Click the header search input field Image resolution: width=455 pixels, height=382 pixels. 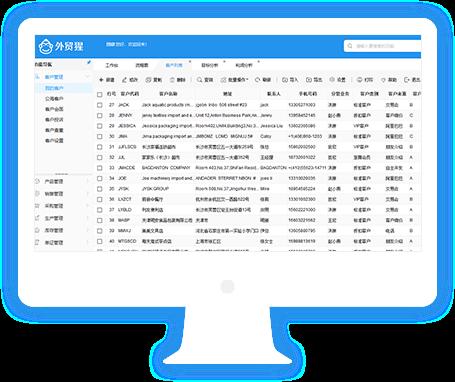383,46
